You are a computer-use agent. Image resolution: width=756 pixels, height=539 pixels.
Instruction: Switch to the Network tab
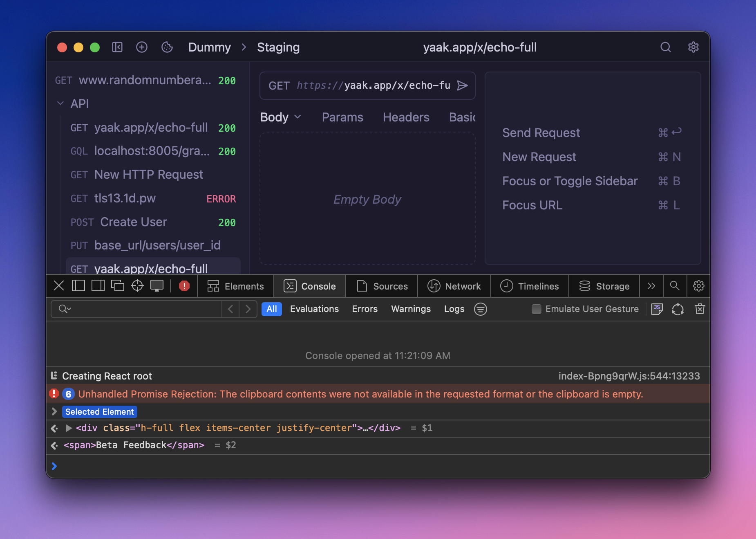pyautogui.click(x=454, y=286)
